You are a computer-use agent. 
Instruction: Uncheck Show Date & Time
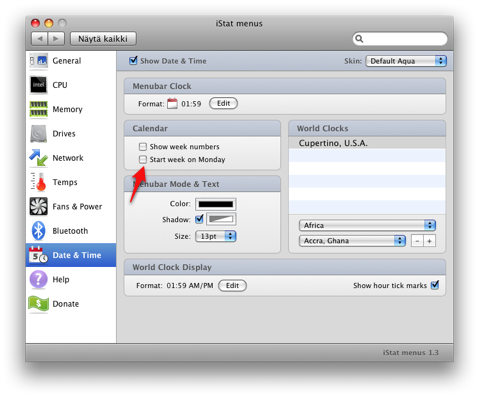point(133,61)
